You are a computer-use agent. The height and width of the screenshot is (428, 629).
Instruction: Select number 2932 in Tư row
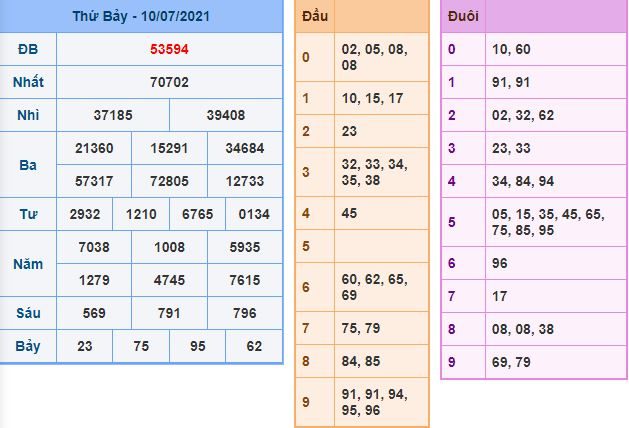coord(85,214)
